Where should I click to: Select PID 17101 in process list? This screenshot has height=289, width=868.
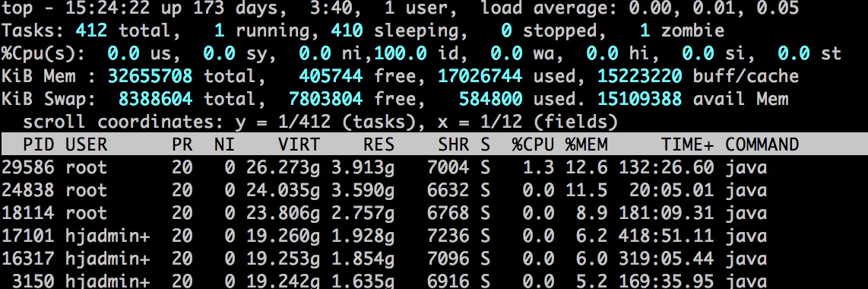[27, 237]
